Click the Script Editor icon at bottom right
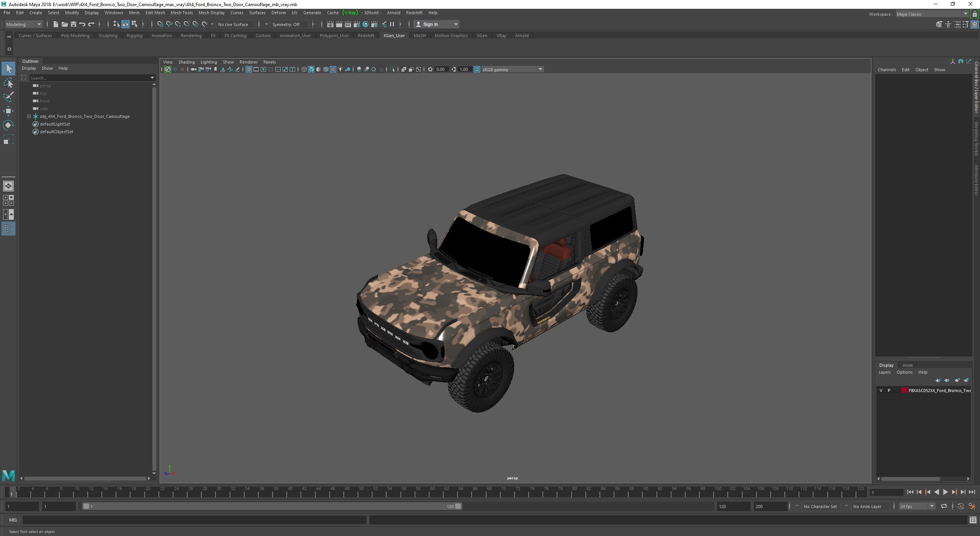The width and height of the screenshot is (980, 536). pos(973,520)
